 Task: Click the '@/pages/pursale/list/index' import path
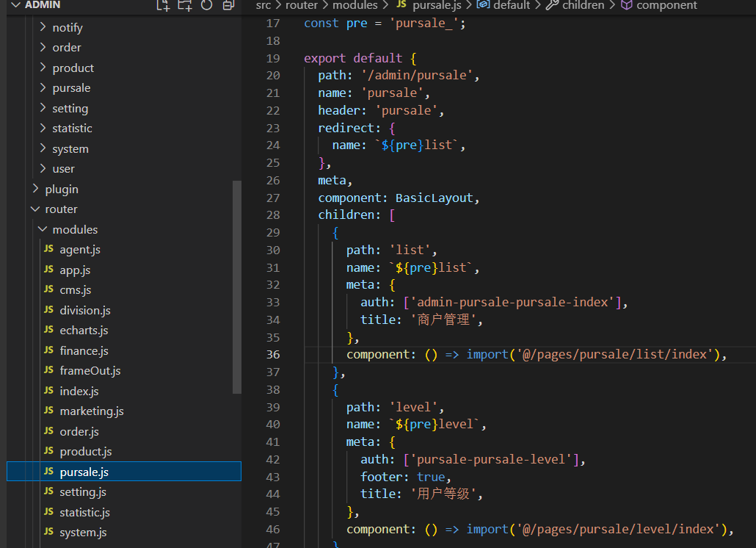(x=615, y=355)
